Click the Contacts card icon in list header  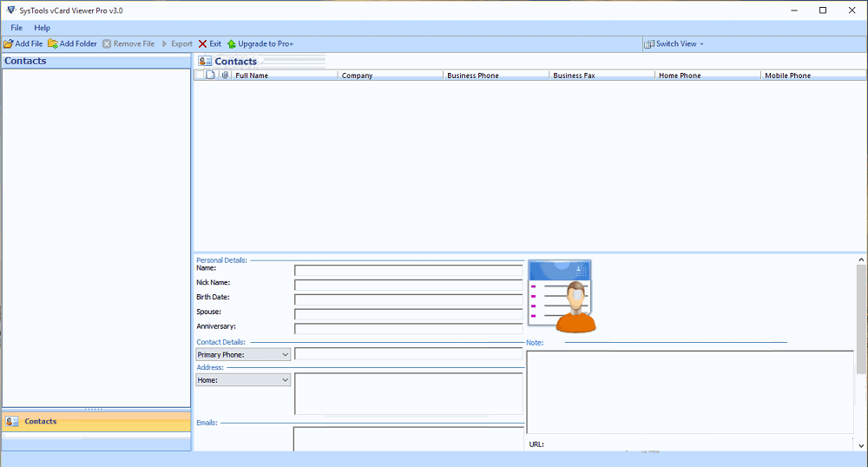205,62
